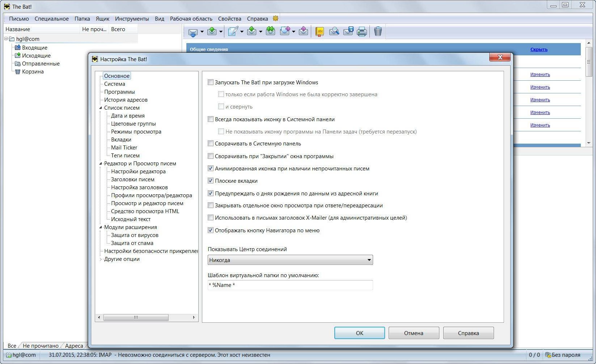Select Цветовые группы settings item
The width and height of the screenshot is (596, 364).
tap(134, 124)
